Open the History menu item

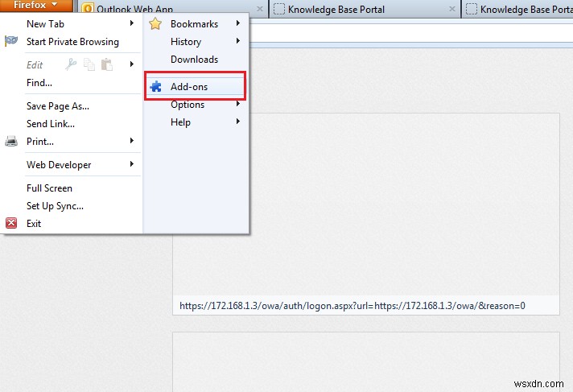click(186, 42)
